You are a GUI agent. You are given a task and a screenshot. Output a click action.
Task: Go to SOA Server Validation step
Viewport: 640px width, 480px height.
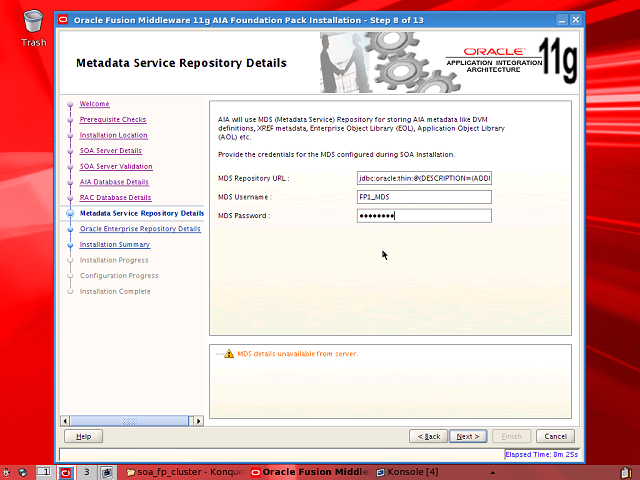(x=116, y=166)
